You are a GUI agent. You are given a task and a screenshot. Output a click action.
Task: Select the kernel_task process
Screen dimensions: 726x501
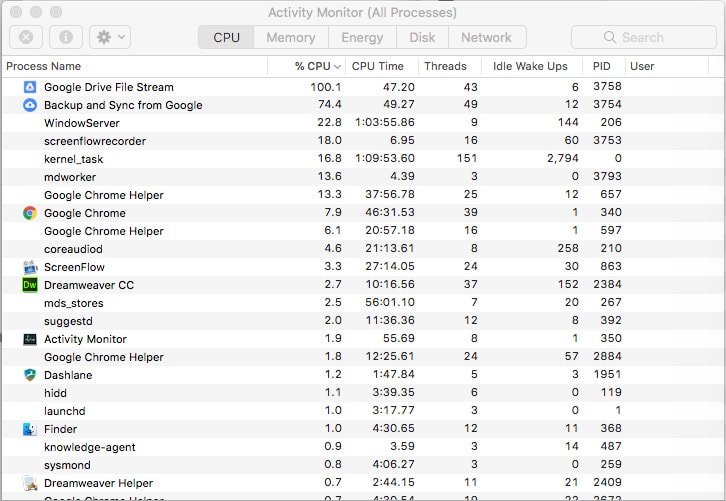coord(74,159)
